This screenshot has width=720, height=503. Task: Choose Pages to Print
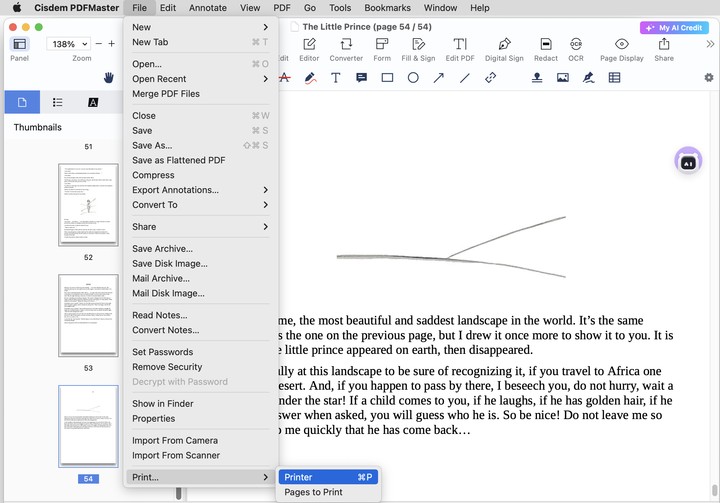tap(328, 492)
